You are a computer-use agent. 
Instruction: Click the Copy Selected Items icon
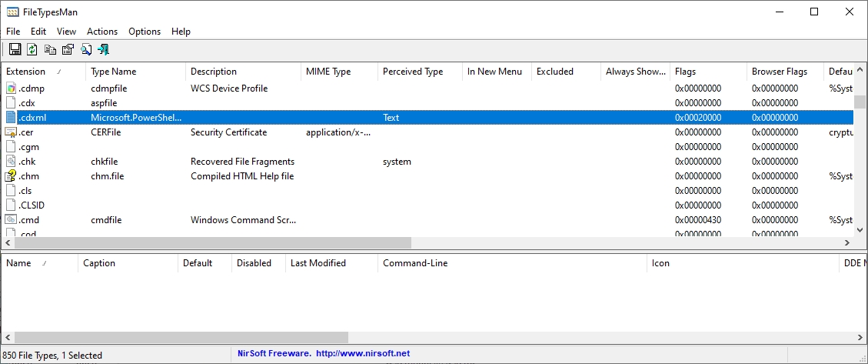click(50, 49)
